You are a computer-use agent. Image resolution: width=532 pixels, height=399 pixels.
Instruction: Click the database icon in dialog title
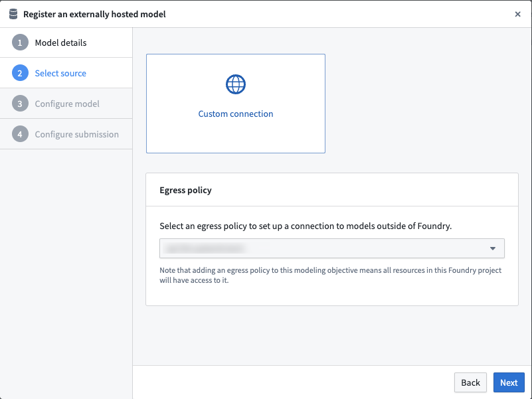[x=13, y=14]
